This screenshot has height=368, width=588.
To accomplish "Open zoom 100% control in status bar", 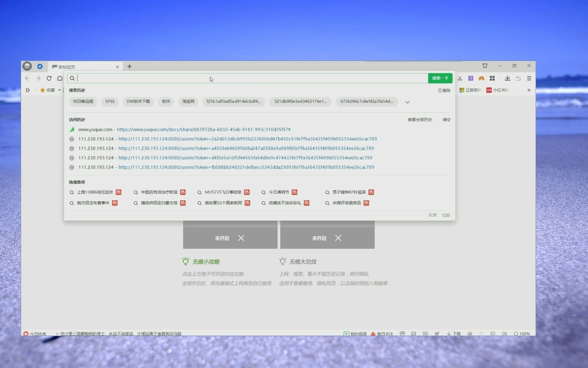I will click(x=522, y=334).
